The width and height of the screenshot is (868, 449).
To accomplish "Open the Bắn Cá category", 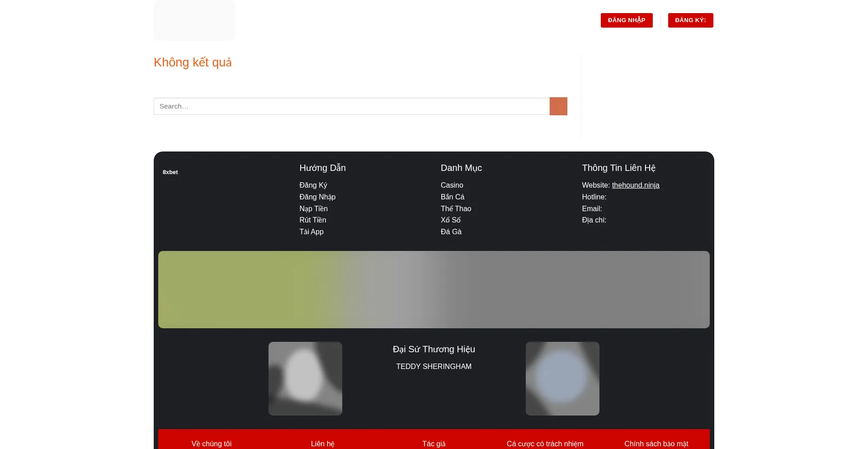I will [453, 197].
